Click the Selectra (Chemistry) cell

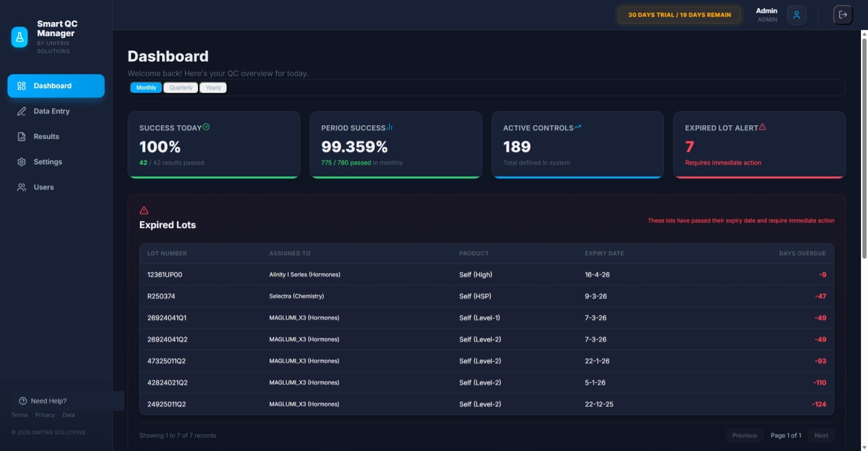coord(297,296)
